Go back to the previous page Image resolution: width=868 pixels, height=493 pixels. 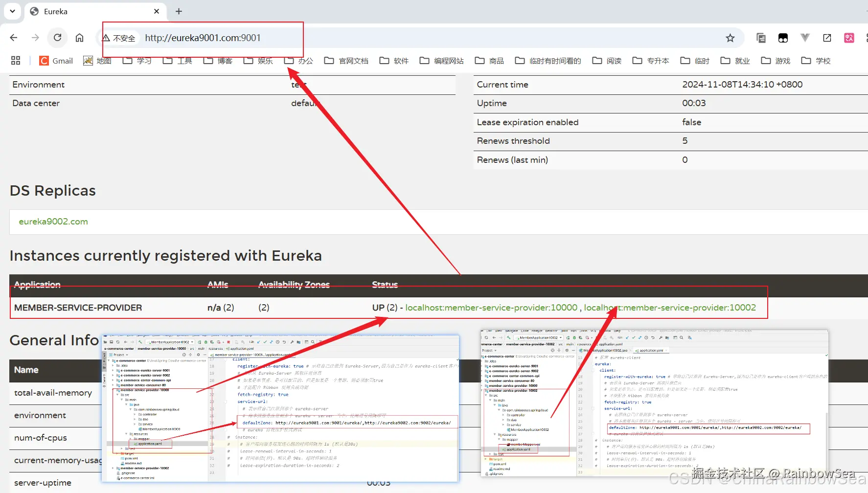point(14,38)
